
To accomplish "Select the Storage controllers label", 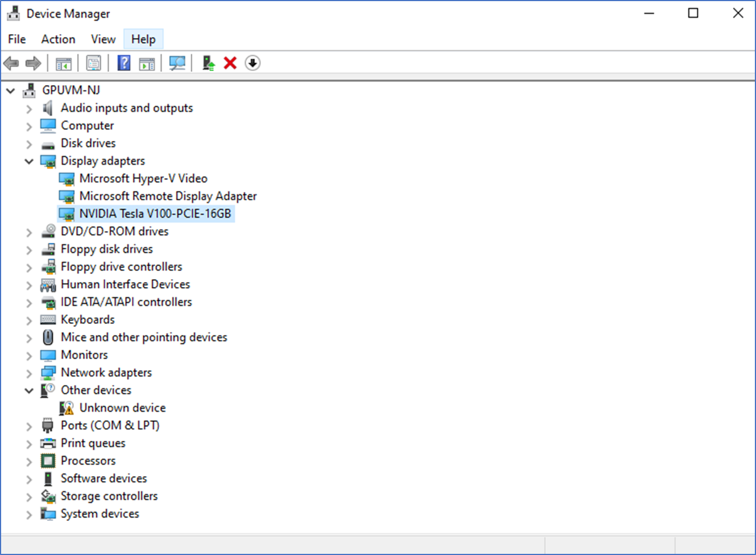I will coord(109,496).
